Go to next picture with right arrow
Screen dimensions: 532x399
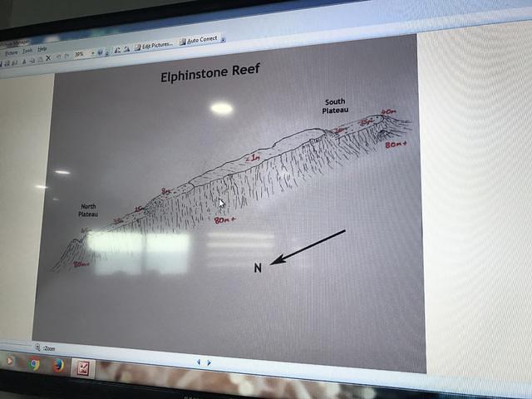[x=209, y=362]
